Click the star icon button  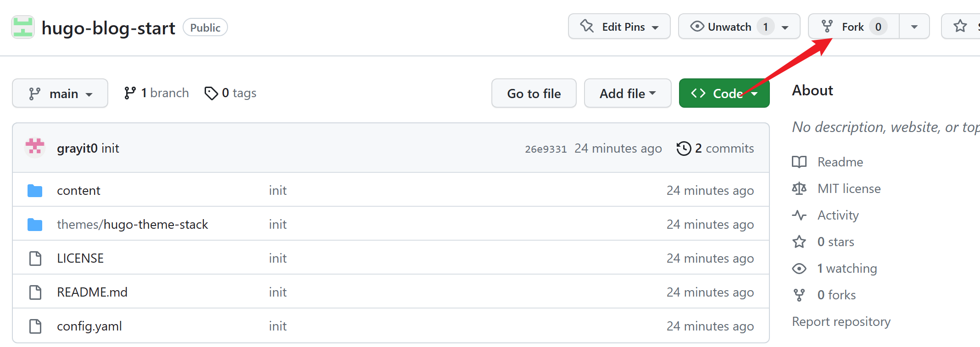(x=960, y=27)
